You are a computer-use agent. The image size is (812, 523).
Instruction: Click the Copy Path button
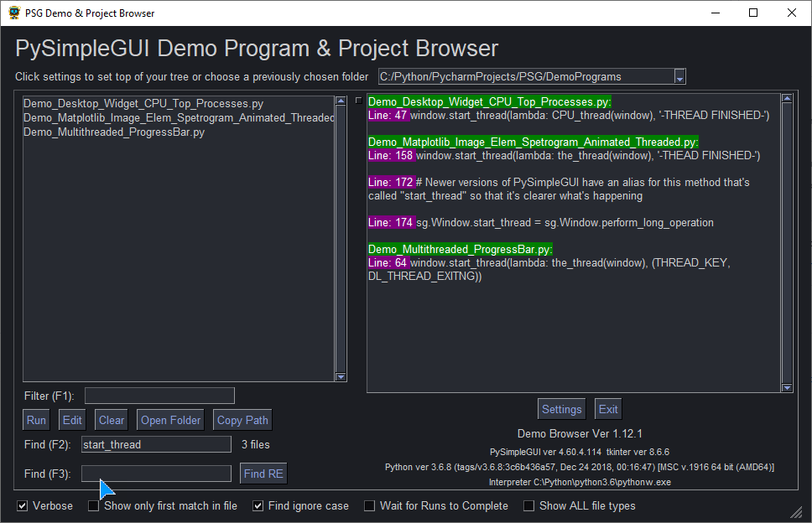pyautogui.click(x=242, y=420)
